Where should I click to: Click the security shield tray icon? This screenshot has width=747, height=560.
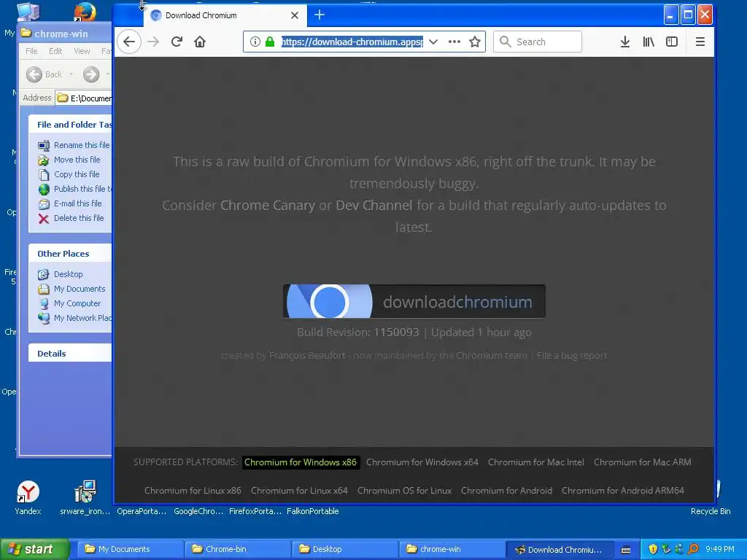(x=653, y=549)
